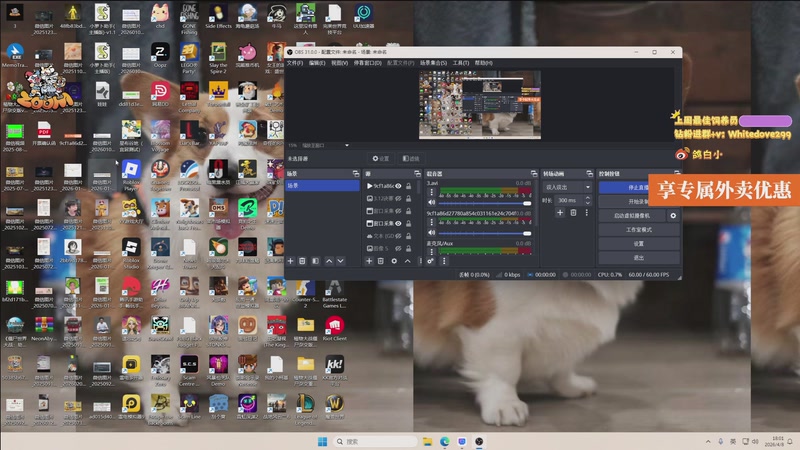Open Side Effects desktop shortcut
Screen dimensions: 800x450
click(x=218, y=16)
